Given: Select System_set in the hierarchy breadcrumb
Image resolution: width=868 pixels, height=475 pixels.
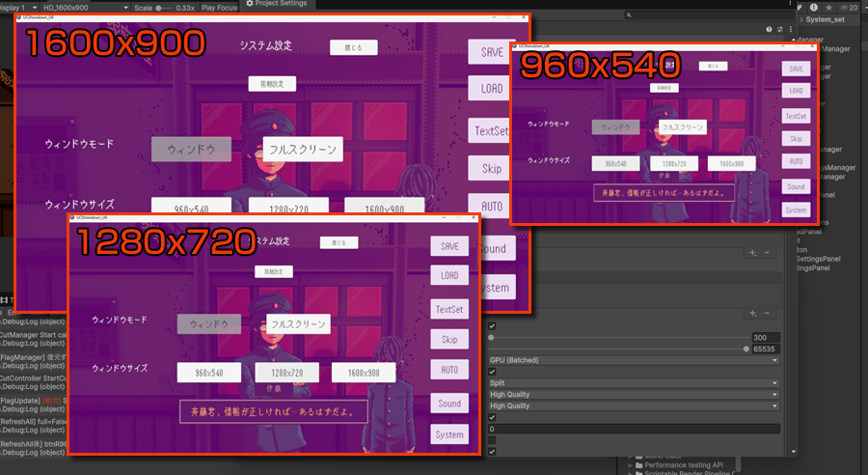Looking at the screenshot, I should [826, 20].
